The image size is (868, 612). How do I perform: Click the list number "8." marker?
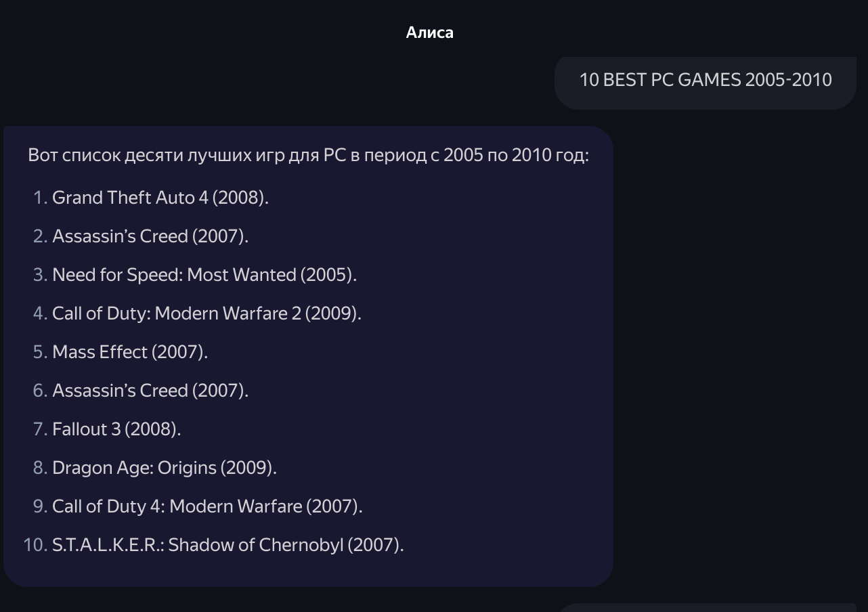pyautogui.click(x=41, y=468)
